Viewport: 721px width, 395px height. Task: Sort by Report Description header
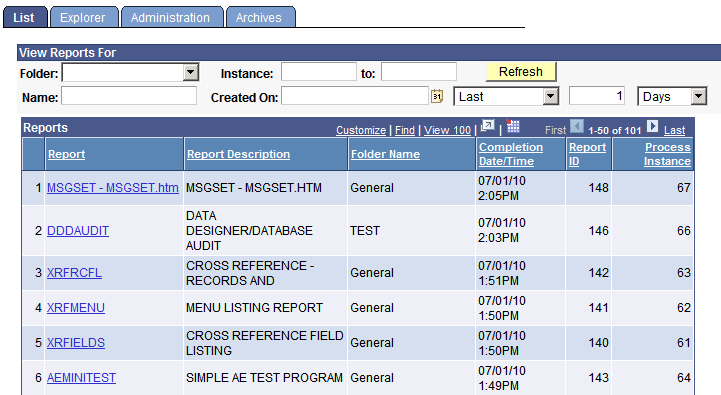pos(239,154)
